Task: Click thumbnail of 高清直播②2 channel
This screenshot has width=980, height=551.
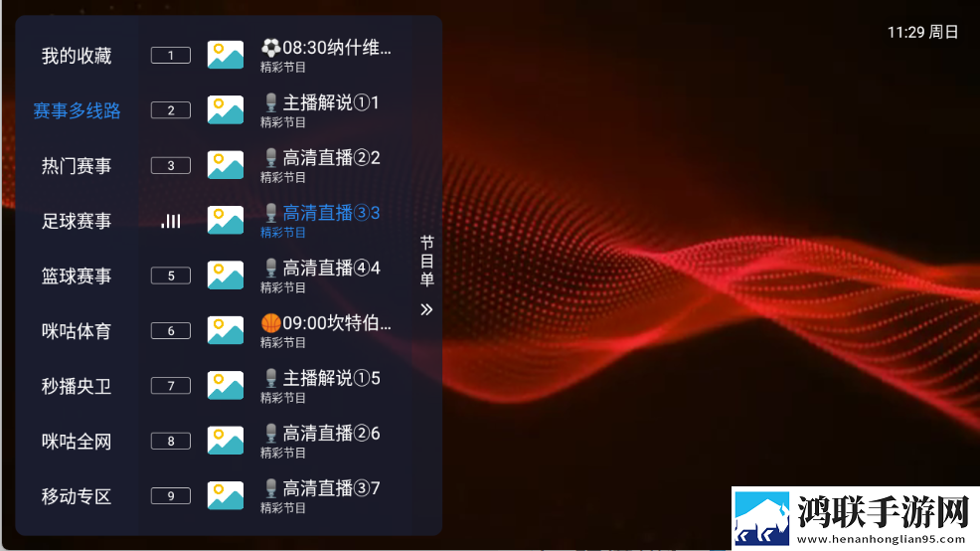Action: click(226, 165)
